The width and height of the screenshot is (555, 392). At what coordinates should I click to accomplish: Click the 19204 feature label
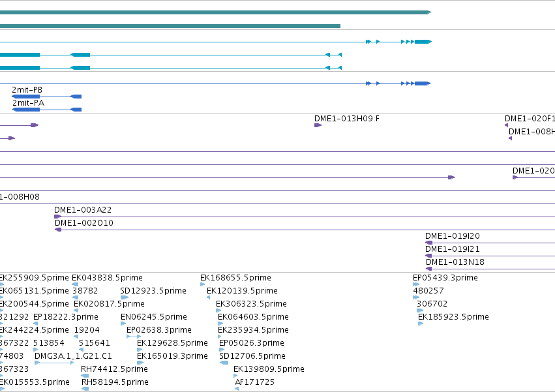click(87, 330)
